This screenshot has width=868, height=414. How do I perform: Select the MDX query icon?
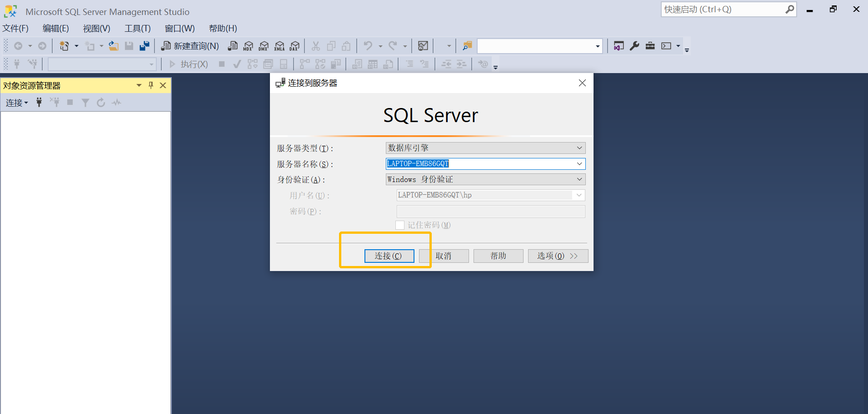click(x=248, y=45)
